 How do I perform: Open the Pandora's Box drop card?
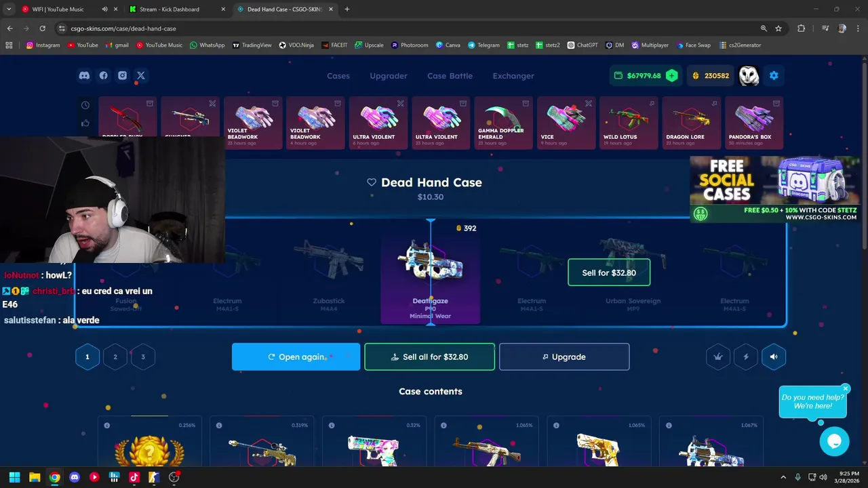pos(754,123)
